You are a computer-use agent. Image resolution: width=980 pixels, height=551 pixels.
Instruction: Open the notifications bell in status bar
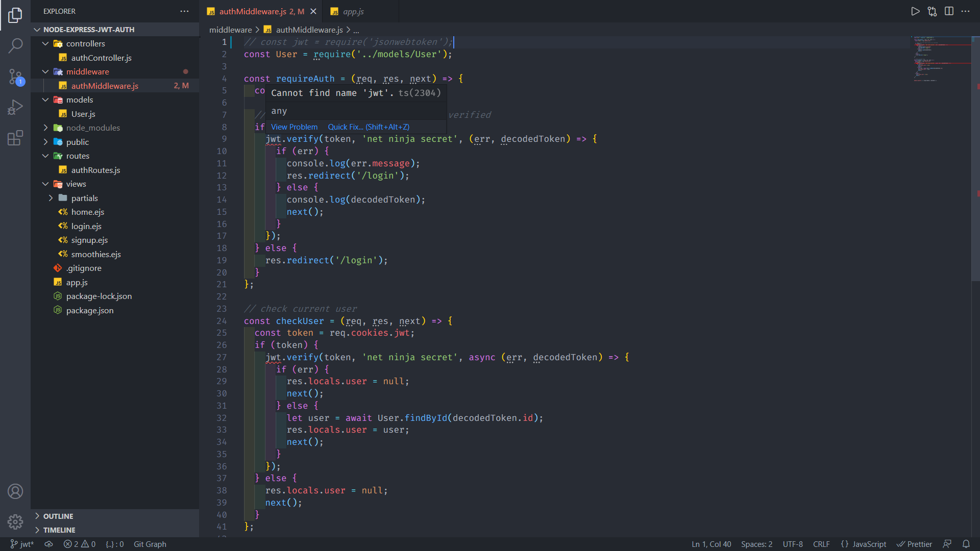[966, 544]
